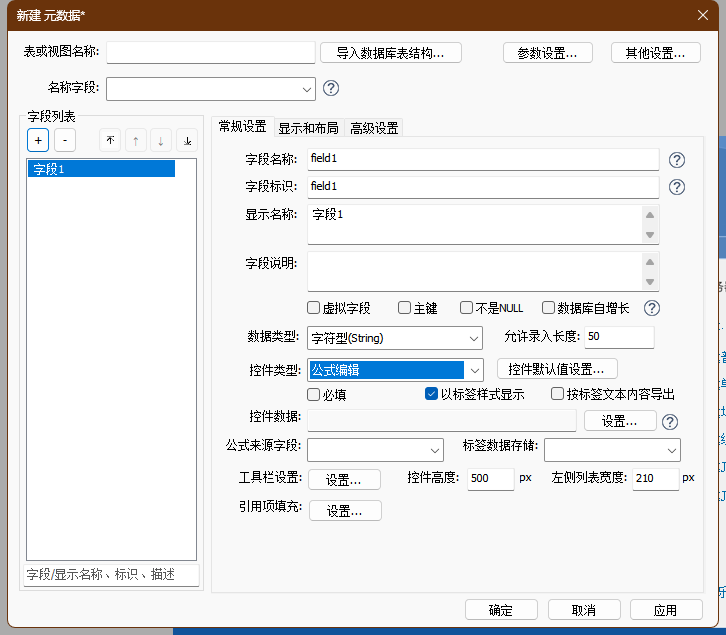Click the 表或视图名称 input field
The image size is (726, 635).
tap(211, 52)
